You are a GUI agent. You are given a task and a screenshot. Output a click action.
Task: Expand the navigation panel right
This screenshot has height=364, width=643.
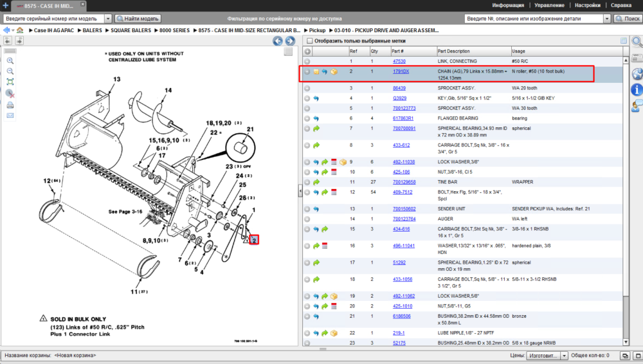point(19,41)
